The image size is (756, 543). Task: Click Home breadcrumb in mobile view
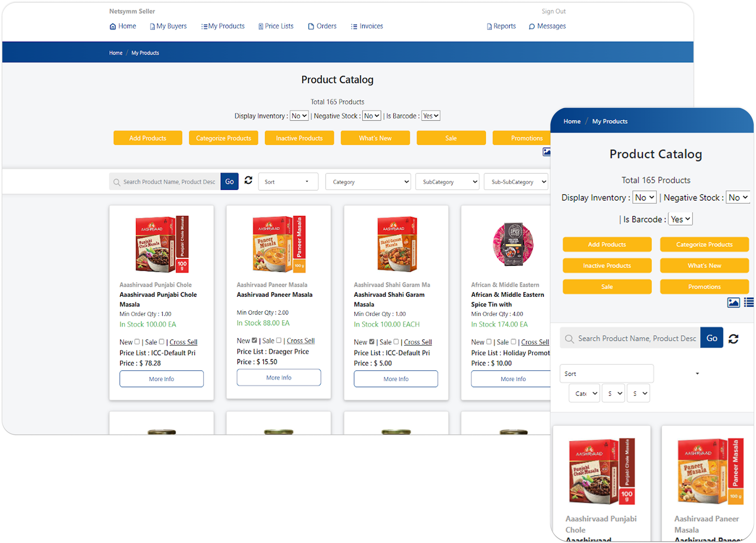tap(572, 121)
